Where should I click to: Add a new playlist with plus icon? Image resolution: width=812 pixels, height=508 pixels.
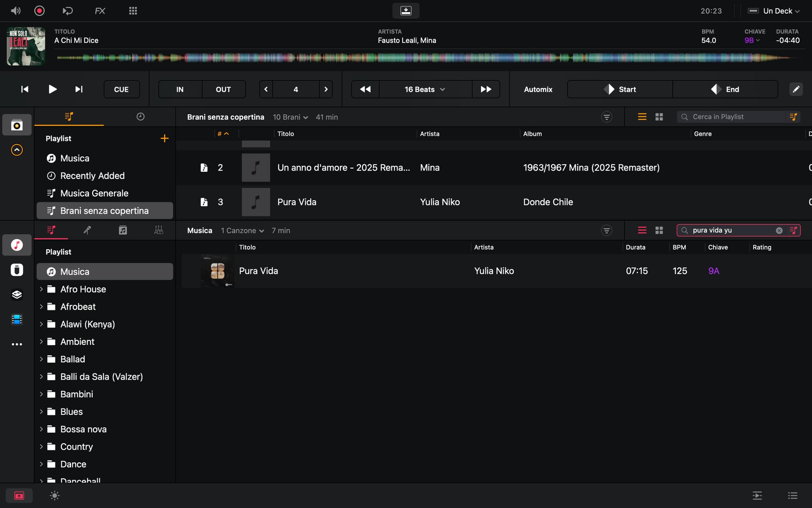pyautogui.click(x=165, y=138)
